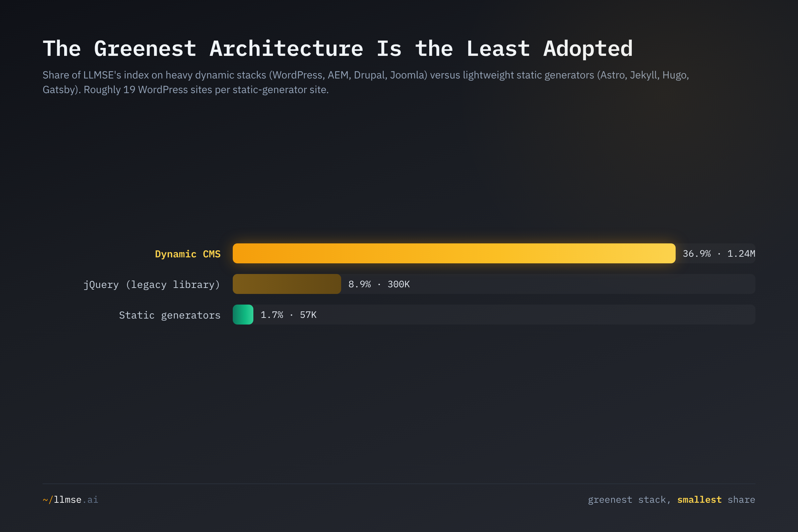Screen dimensions: 798x532
Task: Select the 'Static generators' label
Action: 170,315
